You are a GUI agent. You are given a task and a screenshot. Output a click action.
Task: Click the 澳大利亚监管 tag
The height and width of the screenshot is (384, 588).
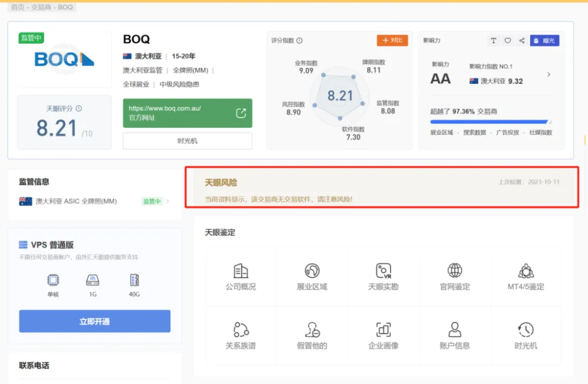coord(143,70)
